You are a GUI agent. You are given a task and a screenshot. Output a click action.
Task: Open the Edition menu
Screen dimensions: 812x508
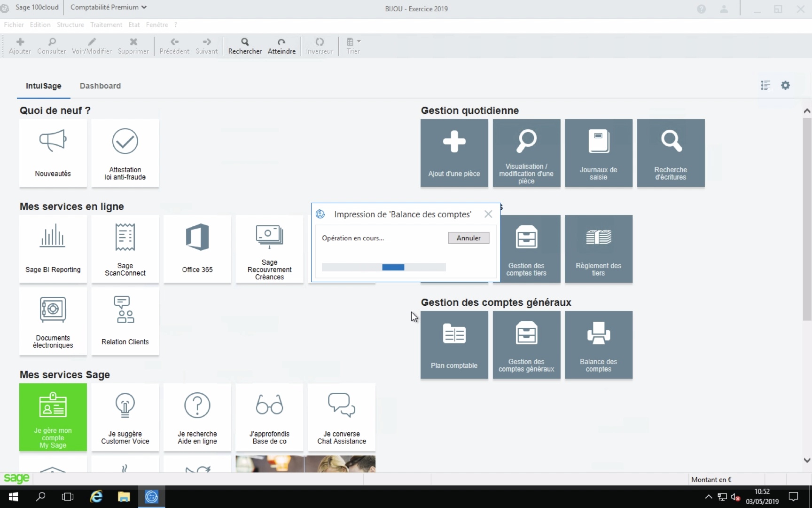coord(40,24)
